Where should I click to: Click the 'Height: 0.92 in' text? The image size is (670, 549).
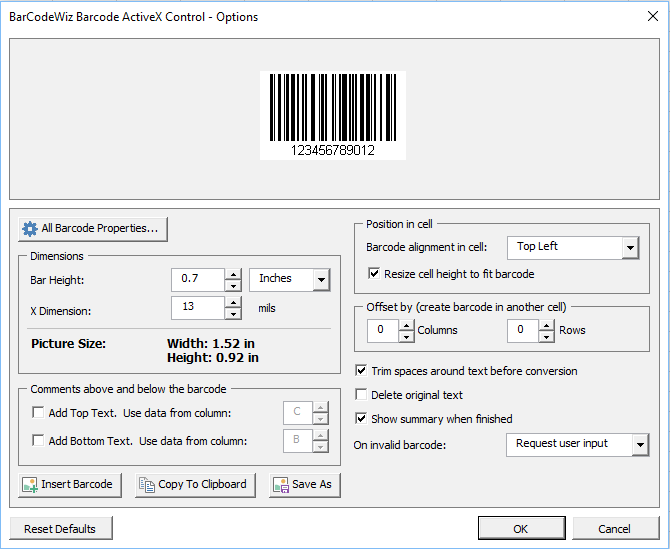213,358
